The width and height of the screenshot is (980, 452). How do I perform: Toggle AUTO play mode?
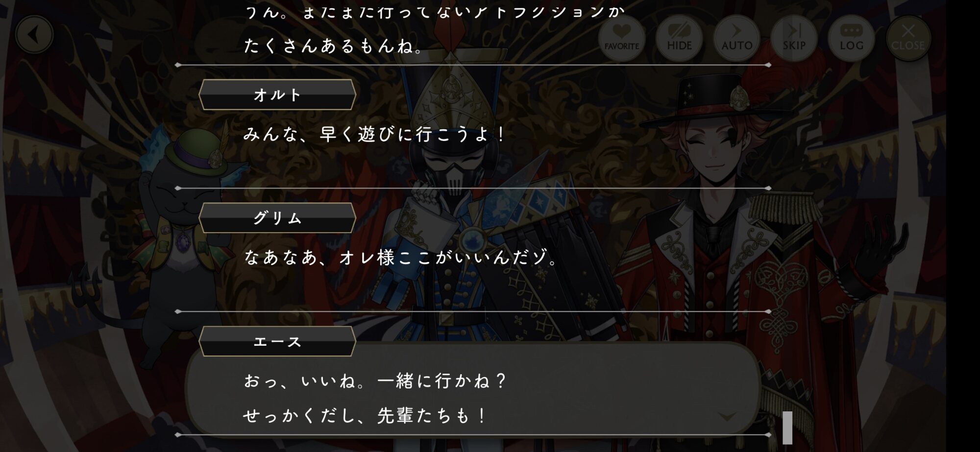click(736, 38)
